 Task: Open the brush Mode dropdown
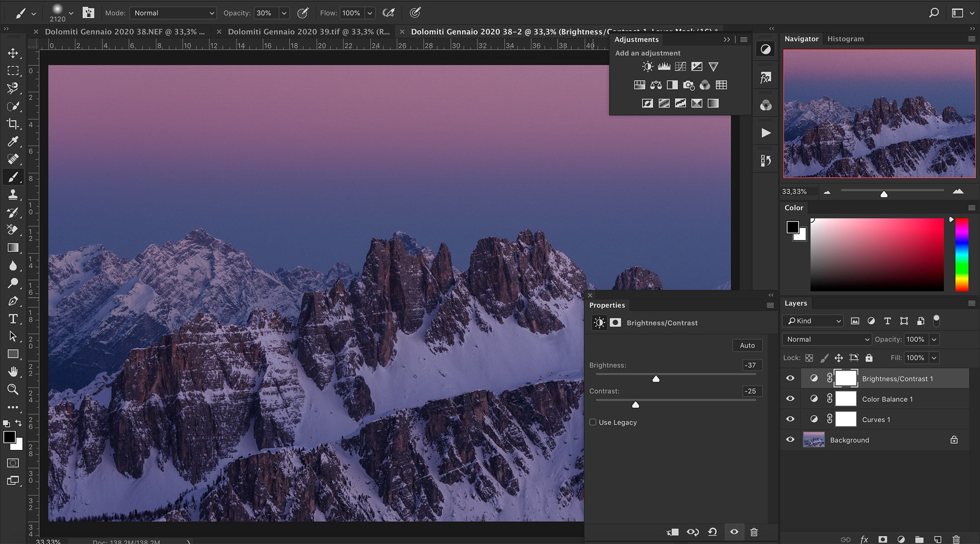click(173, 13)
